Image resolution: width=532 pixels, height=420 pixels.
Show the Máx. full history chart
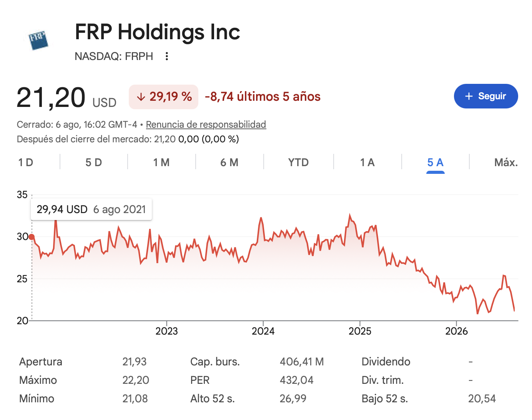pyautogui.click(x=506, y=162)
